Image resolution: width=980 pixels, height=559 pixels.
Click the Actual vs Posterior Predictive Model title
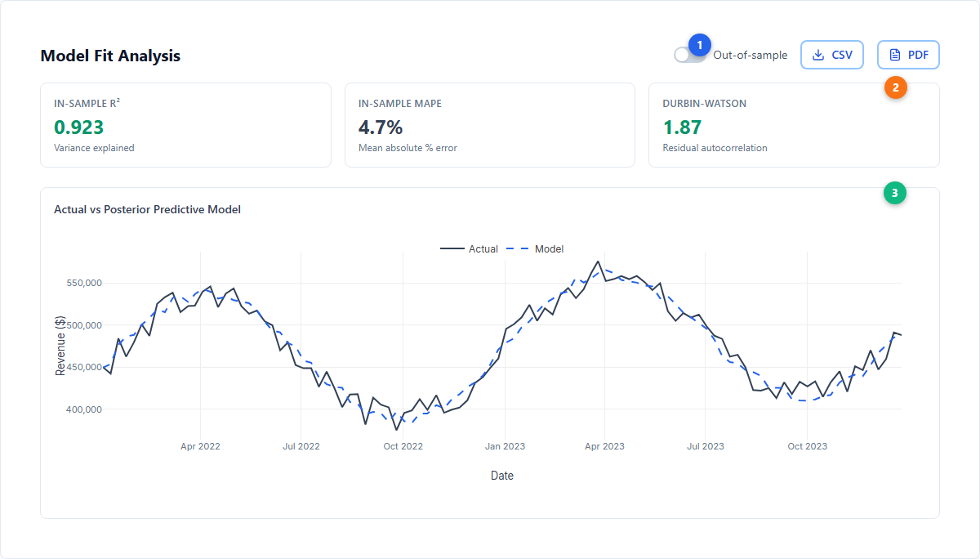click(x=147, y=209)
